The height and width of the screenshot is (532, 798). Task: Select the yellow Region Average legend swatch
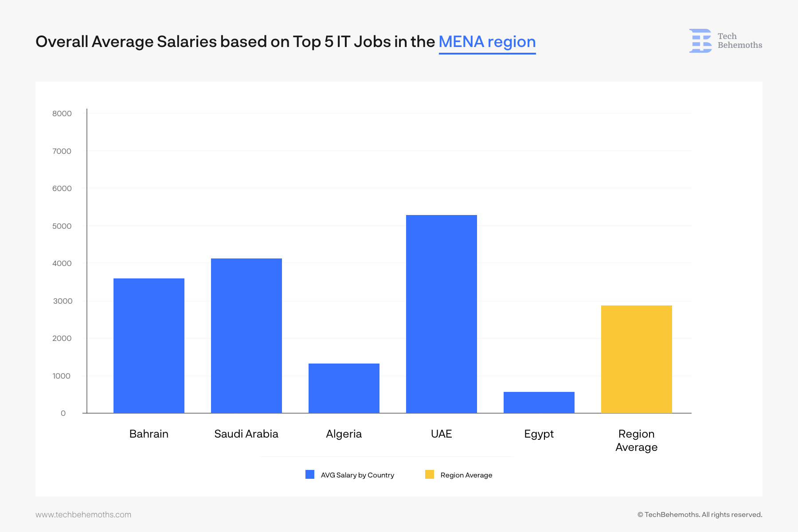click(429, 474)
